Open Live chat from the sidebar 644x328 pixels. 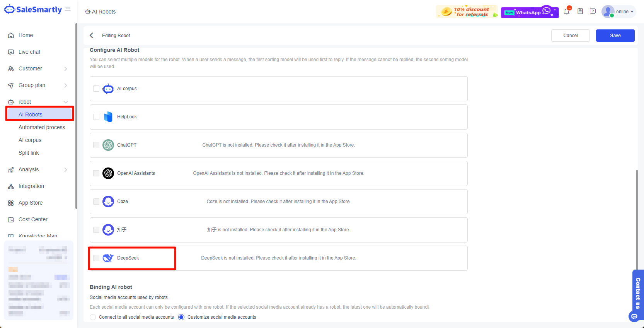[x=29, y=52]
